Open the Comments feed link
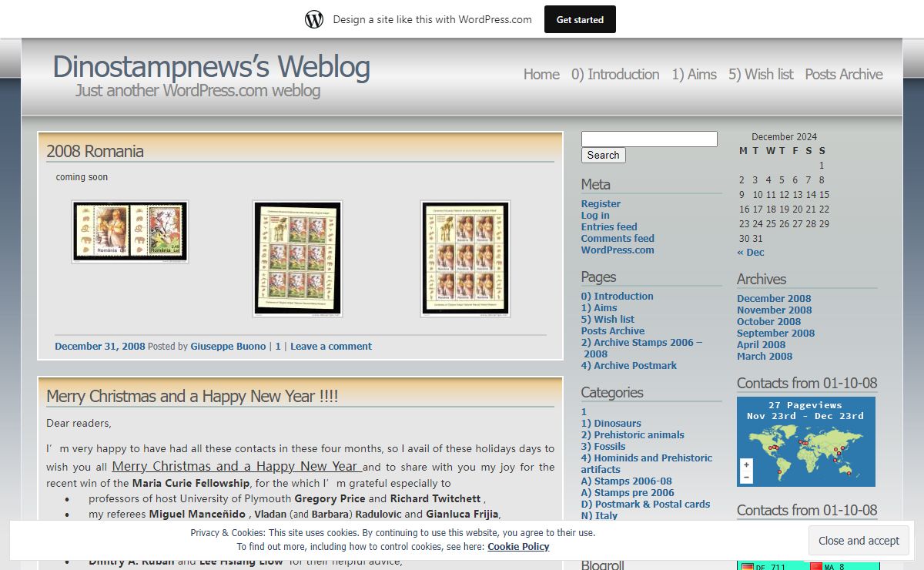 coord(618,239)
